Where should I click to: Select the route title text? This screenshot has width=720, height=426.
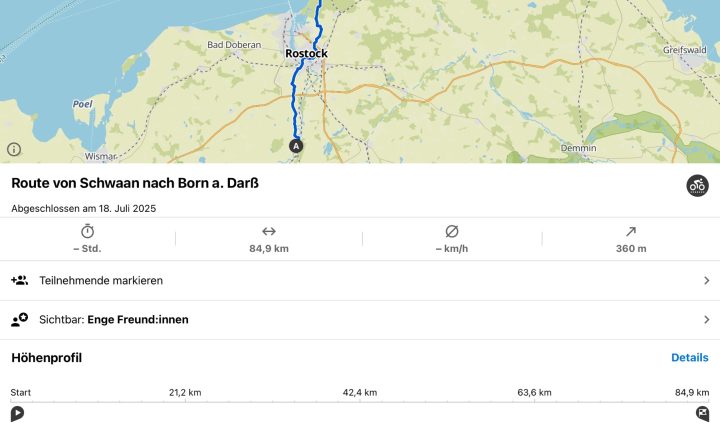coord(135,183)
